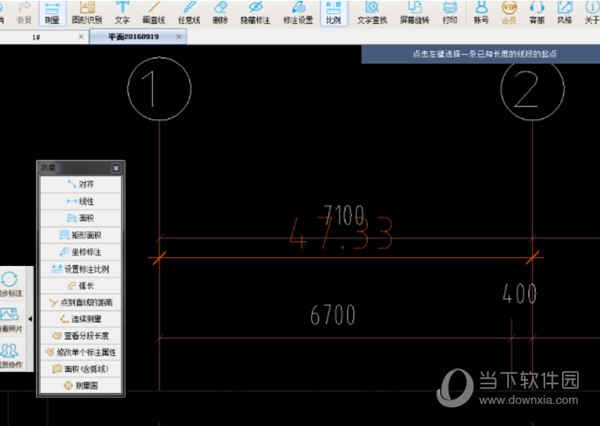Screen dimensions: 600x426
Task: Select the 测量 measure tool
Action: pos(52,13)
